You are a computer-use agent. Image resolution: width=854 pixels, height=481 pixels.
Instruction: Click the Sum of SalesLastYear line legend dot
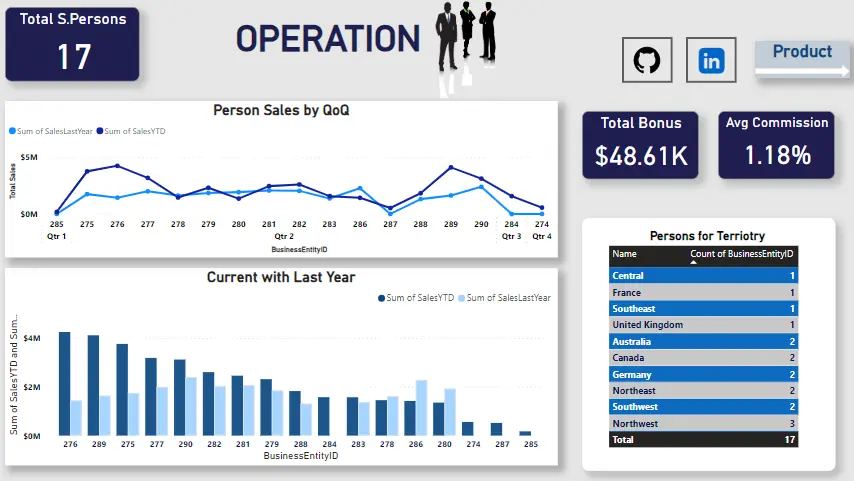[12, 131]
